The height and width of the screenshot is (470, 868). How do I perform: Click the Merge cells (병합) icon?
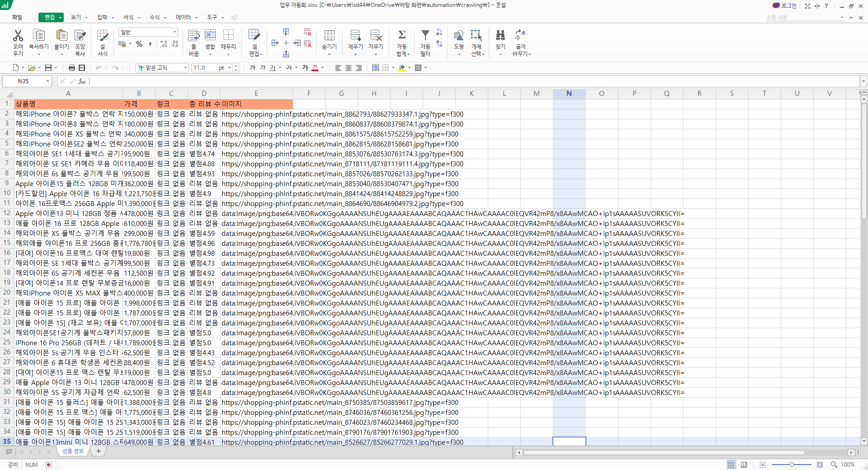coord(210,36)
